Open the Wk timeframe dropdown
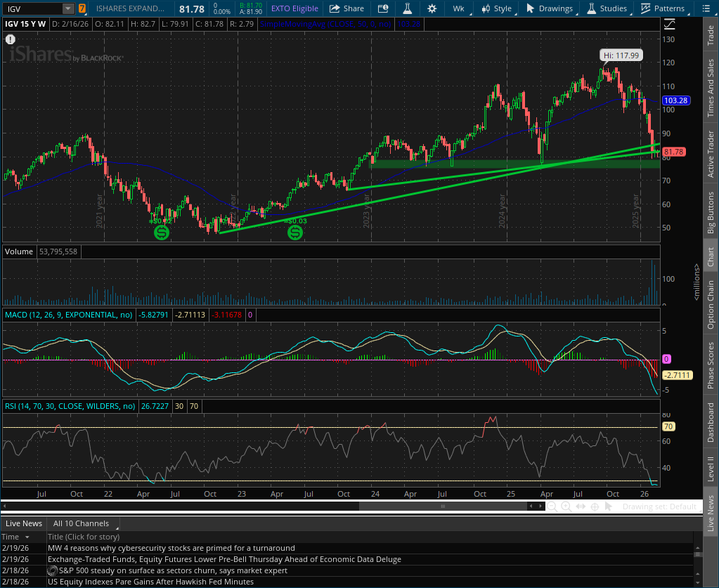719x588 pixels. (459, 8)
